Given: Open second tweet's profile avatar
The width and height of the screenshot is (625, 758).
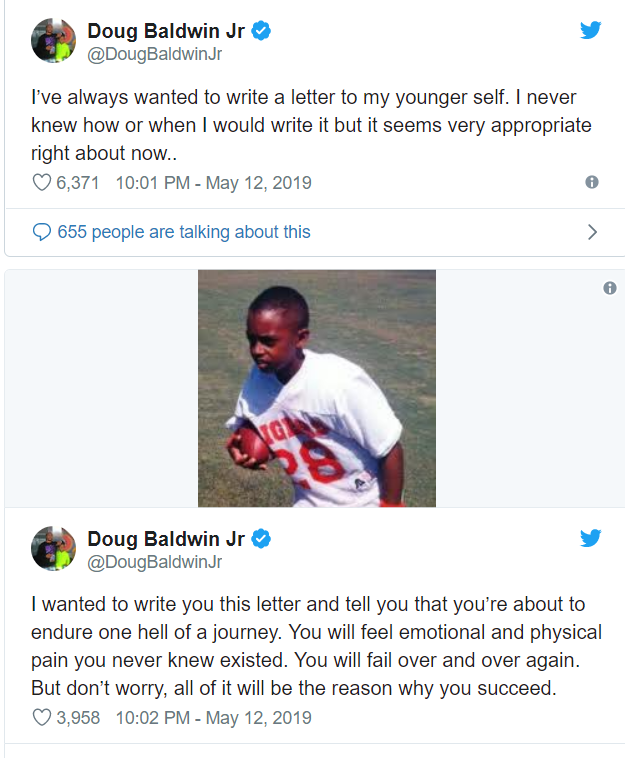Looking at the screenshot, I should click(x=53, y=548).
